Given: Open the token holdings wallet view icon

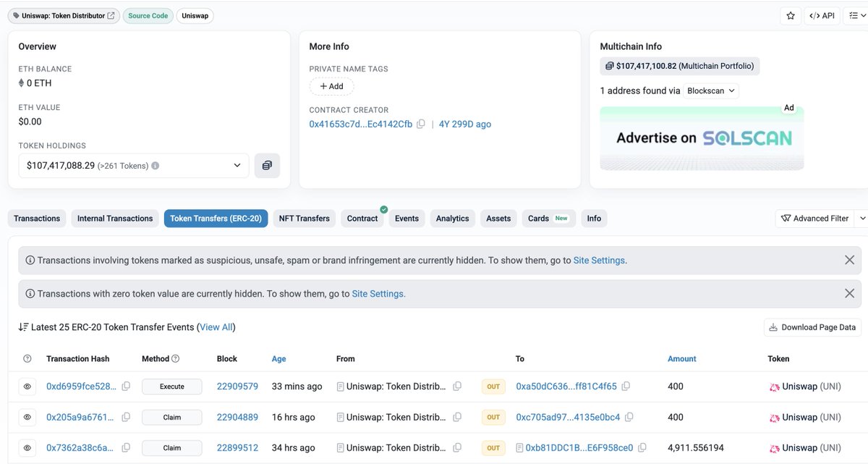Looking at the screenshot, I should click(267, 166).
